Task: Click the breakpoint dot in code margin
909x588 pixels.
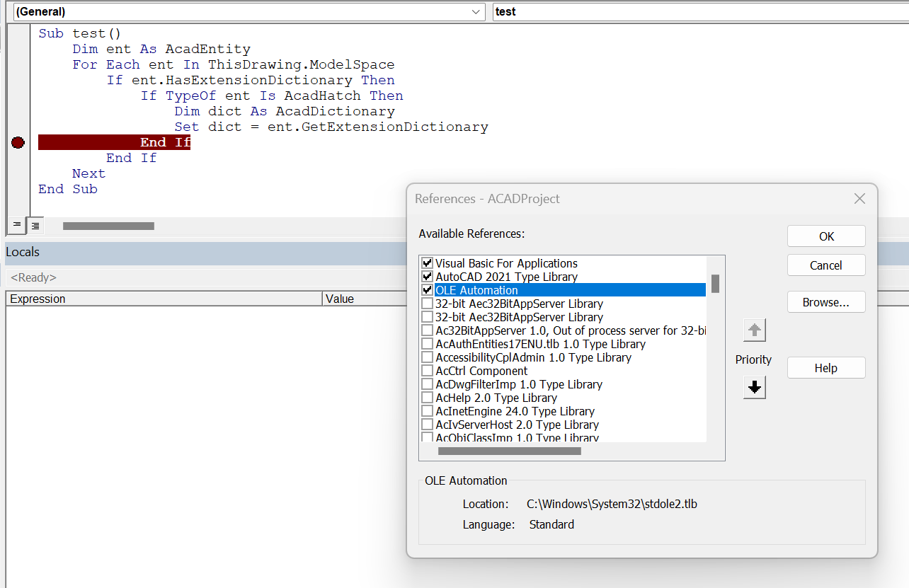Action: [x=18, y=143]
